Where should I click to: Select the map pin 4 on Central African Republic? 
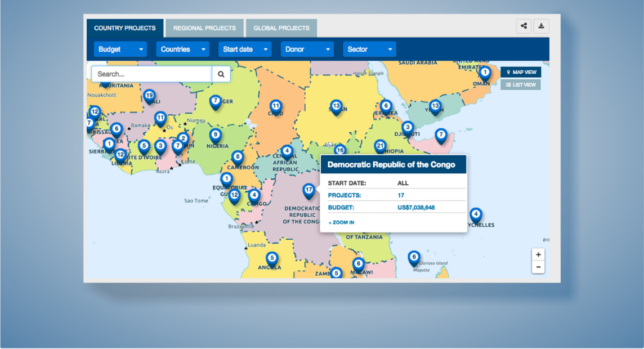[287, 153]
